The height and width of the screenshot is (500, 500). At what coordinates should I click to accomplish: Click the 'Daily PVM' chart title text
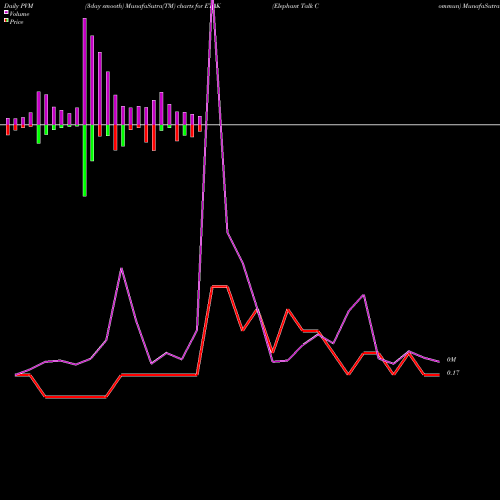point(19,6)
